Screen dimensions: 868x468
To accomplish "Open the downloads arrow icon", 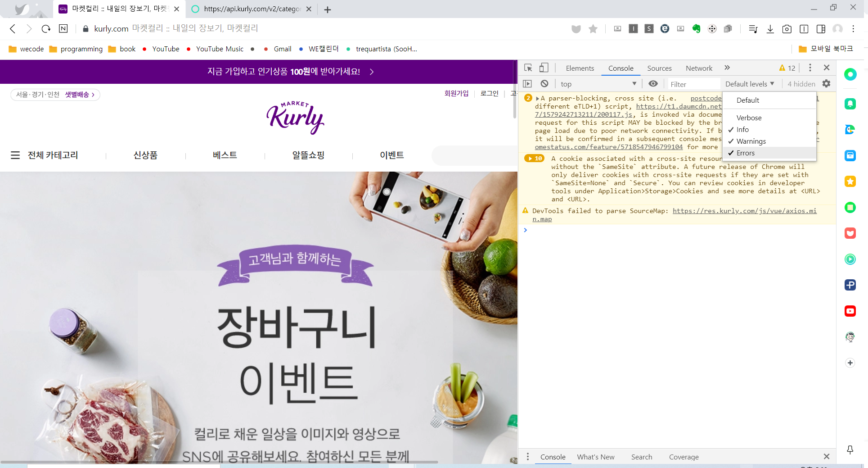I will tap(770, 29).
